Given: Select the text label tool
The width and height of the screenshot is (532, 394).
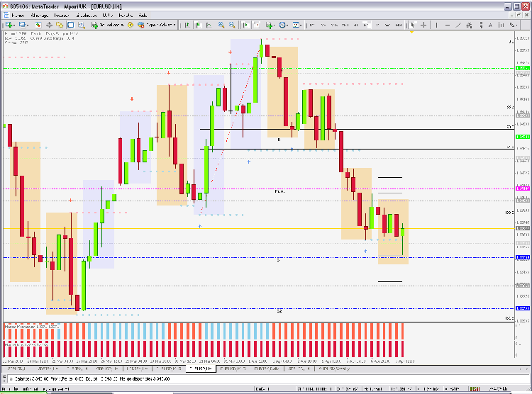Looking at the screenshot, I should pyautogui.click(x=501, y=25).
